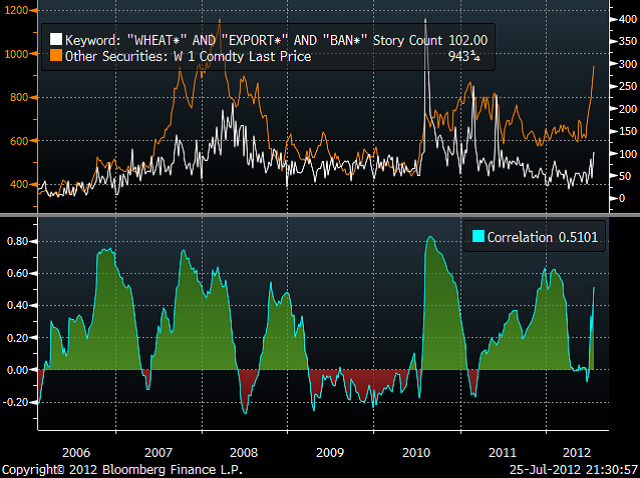Click the Correlation 0.5101 legend box

point(537,239)
